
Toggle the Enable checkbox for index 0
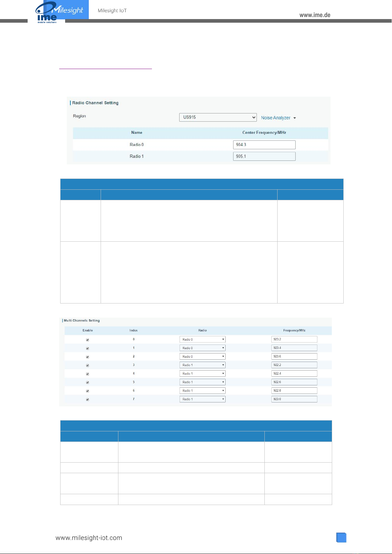tap(87, 340)
